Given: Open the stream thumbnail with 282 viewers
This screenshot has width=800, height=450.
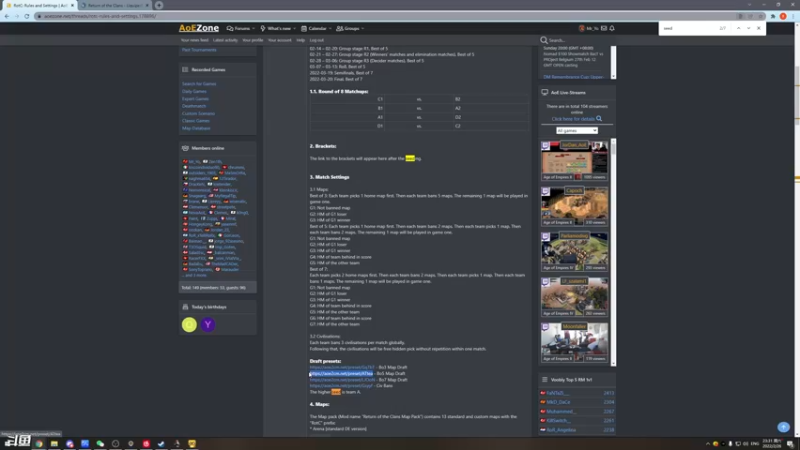Looking at the screenshot, I should [574, 297].
